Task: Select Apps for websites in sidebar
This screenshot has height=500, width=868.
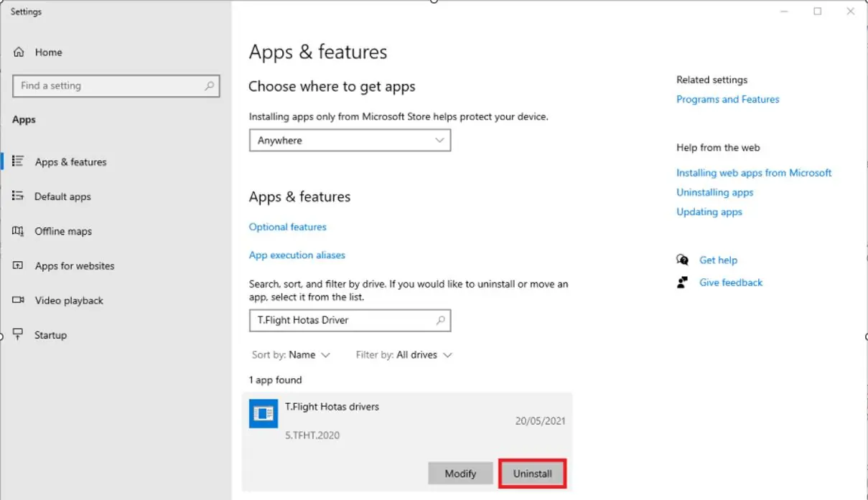Action: tap(75, 265)
